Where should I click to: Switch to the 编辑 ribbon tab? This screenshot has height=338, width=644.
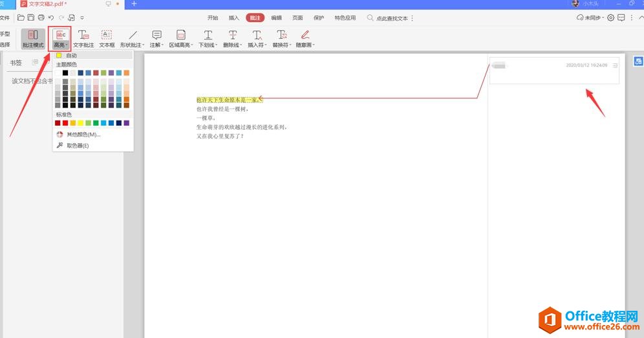[x=276, y=18]
